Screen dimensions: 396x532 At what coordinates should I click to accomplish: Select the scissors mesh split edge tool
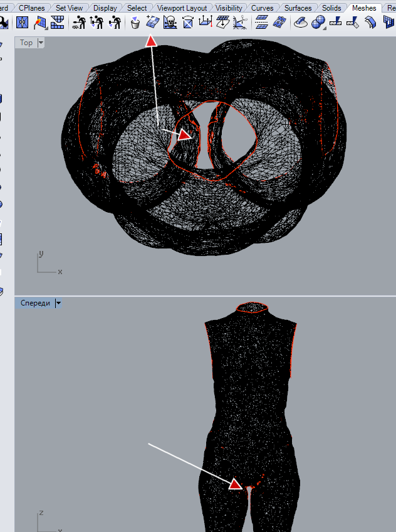tap(240, 23)
